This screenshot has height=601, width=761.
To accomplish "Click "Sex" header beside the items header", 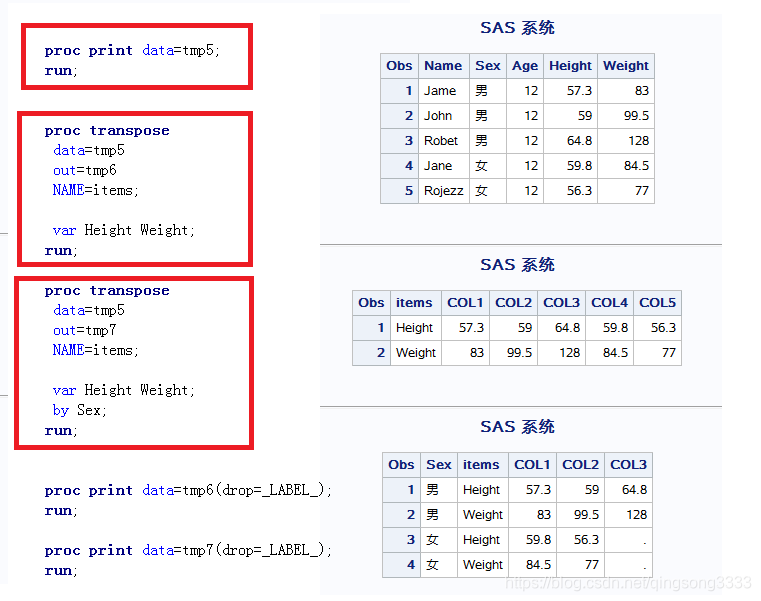I will pyautogui.click(x=439, y=465).
